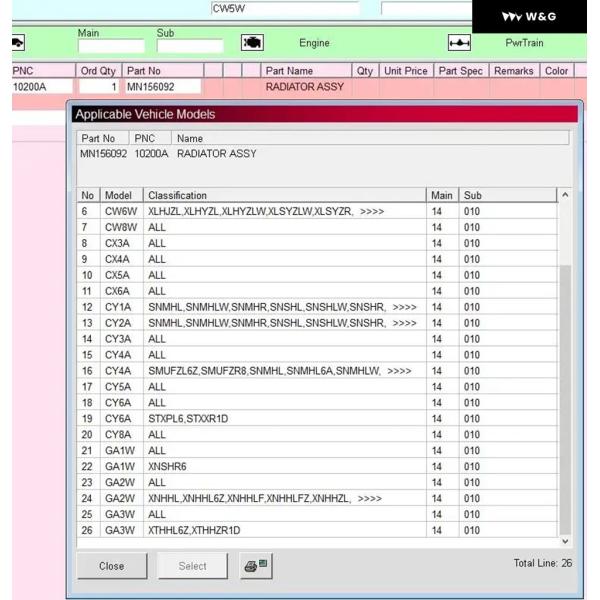Select row 18 CY6A with ALL classification

(317, 403)
